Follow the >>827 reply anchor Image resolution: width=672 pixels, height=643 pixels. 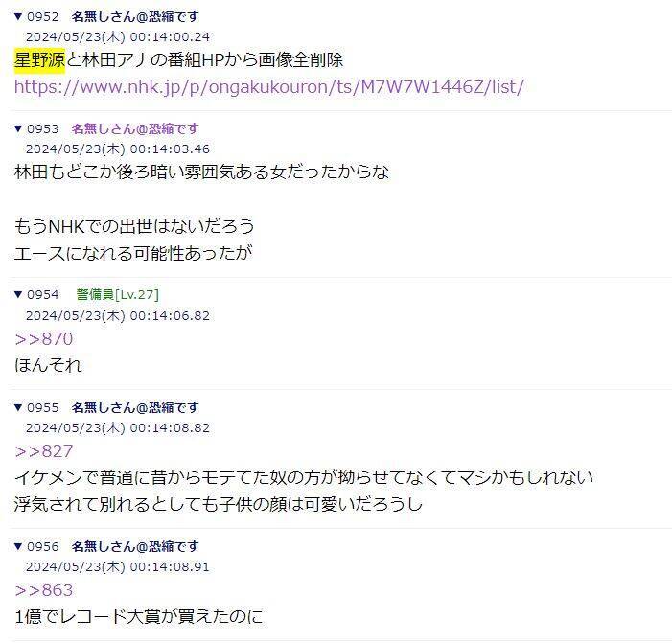(x=44, y=451)
